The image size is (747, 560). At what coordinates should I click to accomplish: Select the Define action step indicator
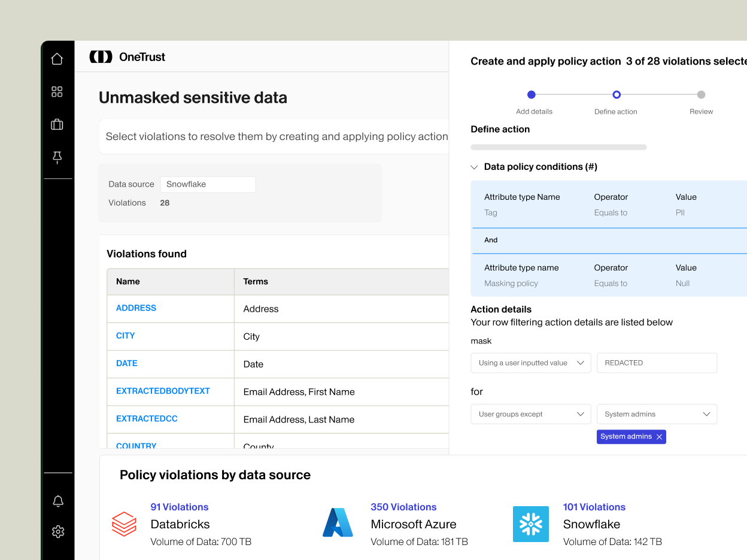[x=616, y=95]
